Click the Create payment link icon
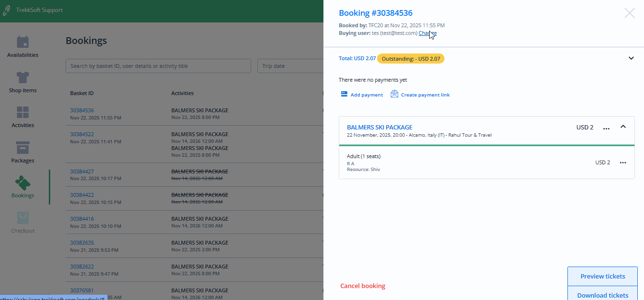The height and width of the screenshot is (300, 644). [x=394, y=94]
